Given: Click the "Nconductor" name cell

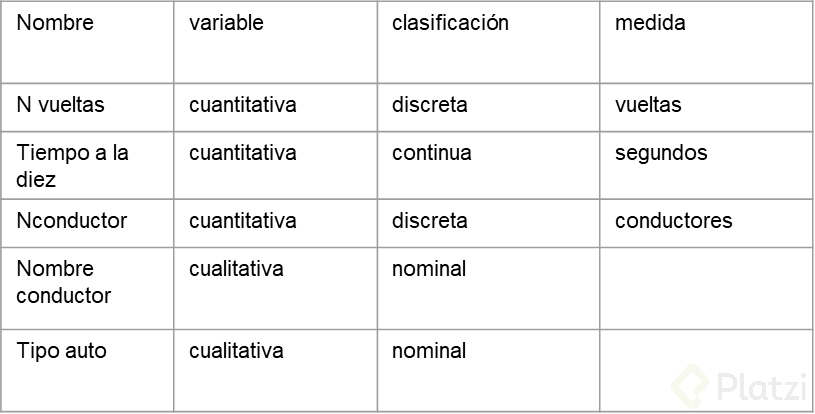Looking at the screenshot, I should coord(71,221).
